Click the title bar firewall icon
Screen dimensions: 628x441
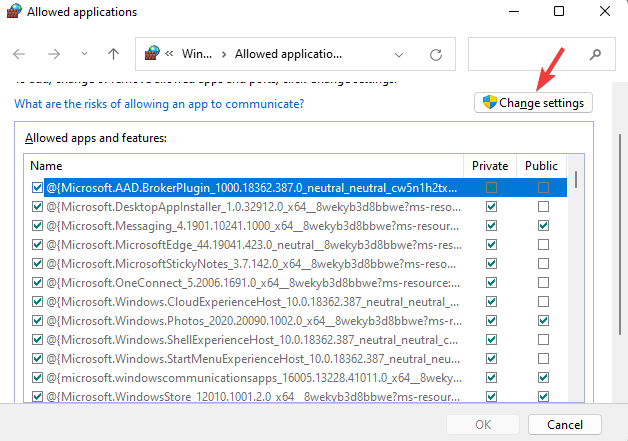point(14,11)
